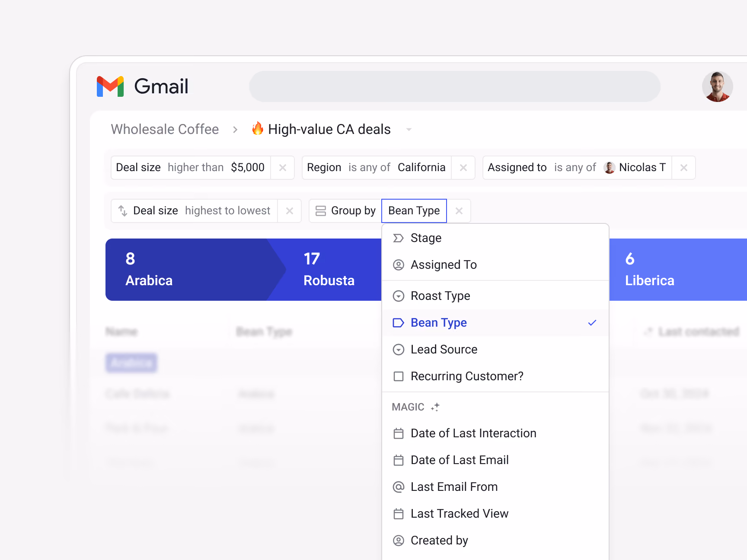Open the user profile avatar
Screen dimensions: 747x560
click(x=717, y=86)
